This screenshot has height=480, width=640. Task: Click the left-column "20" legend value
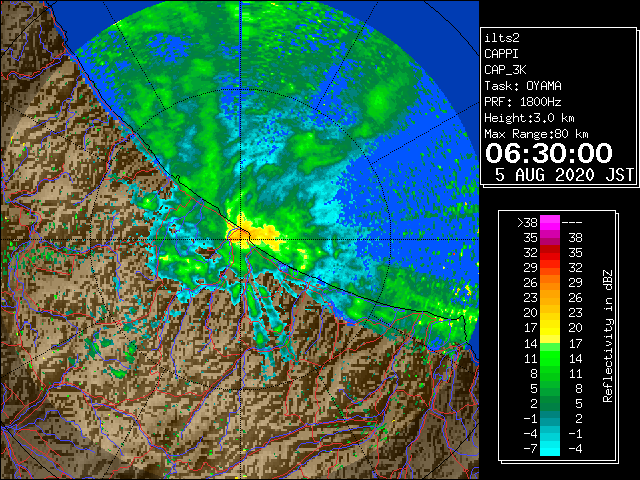pos(530,313)
